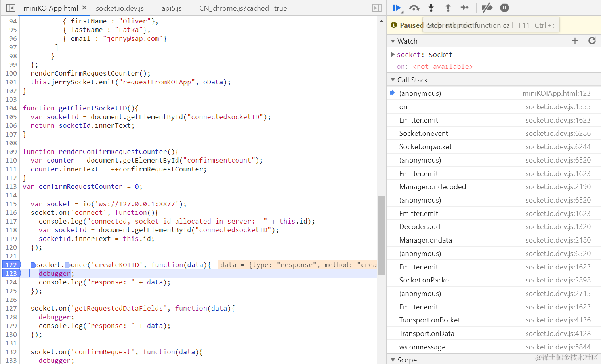Select (anonymous) miniKOIApp.html:123 stack frame

[494, 93]
